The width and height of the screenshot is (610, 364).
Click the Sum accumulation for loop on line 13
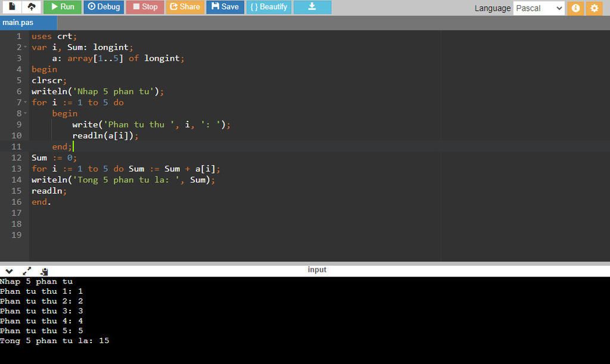pyautogui.click(x=126, y=169)
